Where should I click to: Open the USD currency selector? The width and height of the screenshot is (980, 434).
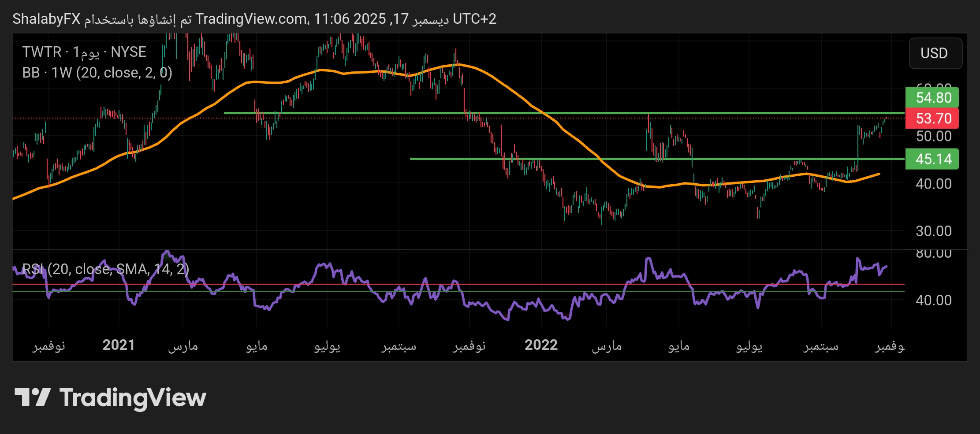(935, 53)
